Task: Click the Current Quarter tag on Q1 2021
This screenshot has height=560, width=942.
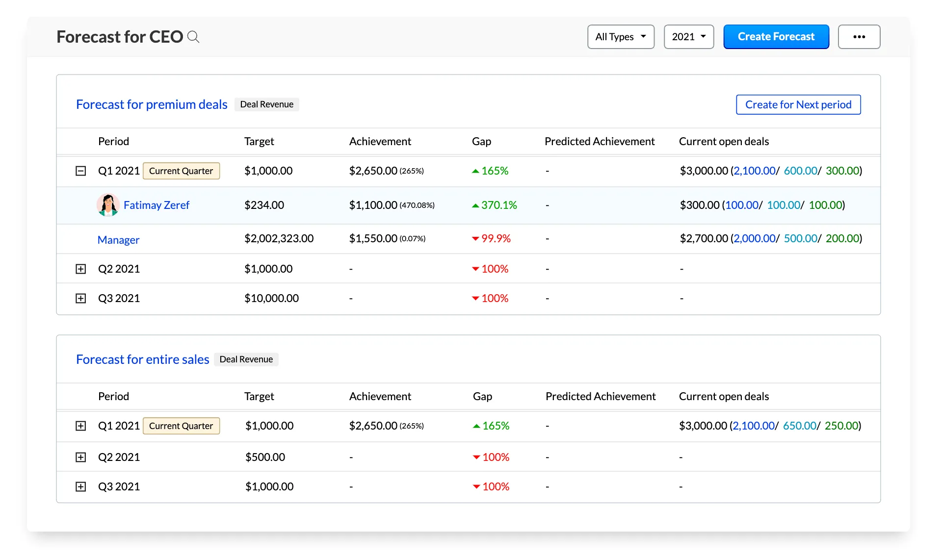Action: pos(181,171)
